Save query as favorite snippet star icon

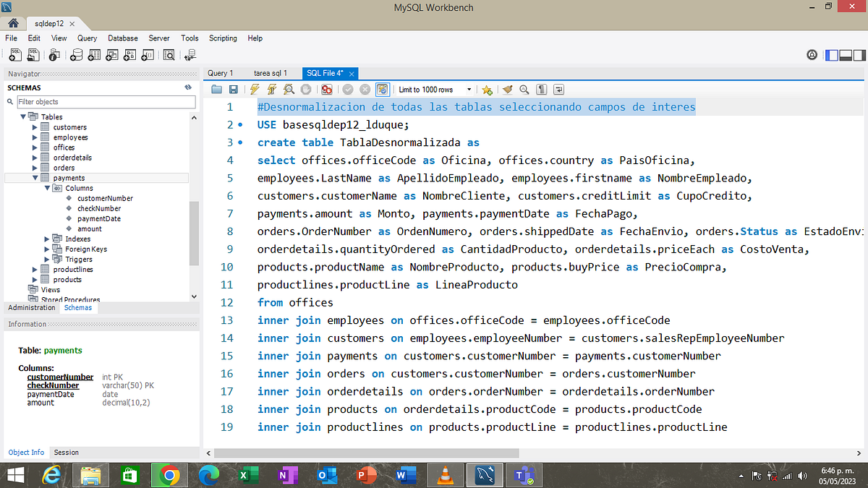pos(488,90)
